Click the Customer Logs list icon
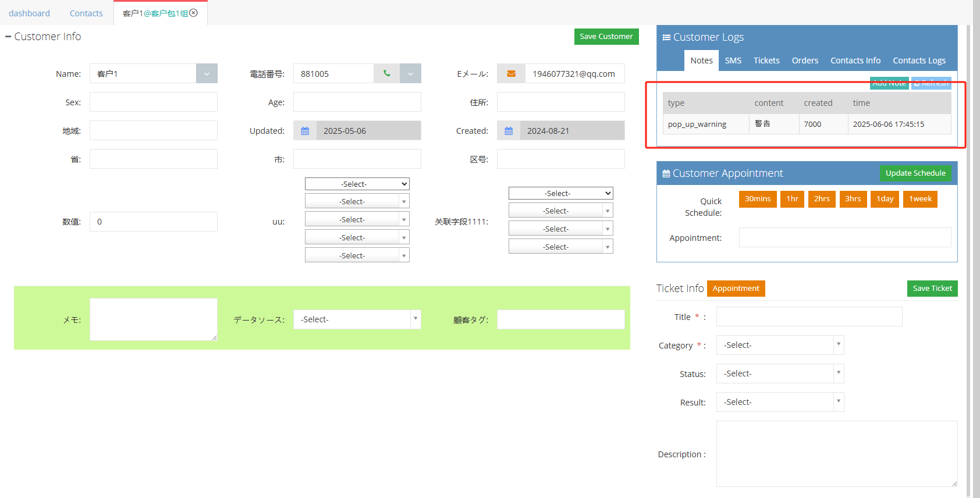Screen dimensions: 980x498 click(x=666, y=37)
